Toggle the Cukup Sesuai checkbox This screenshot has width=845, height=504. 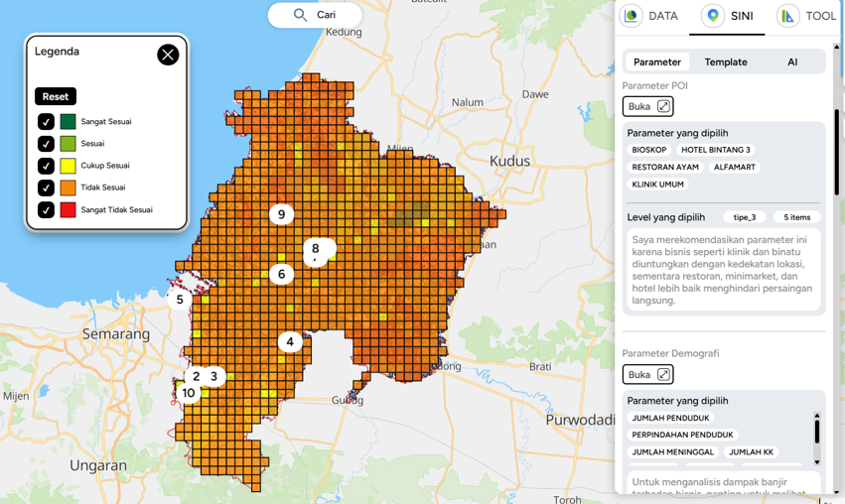tap(46, 166)
